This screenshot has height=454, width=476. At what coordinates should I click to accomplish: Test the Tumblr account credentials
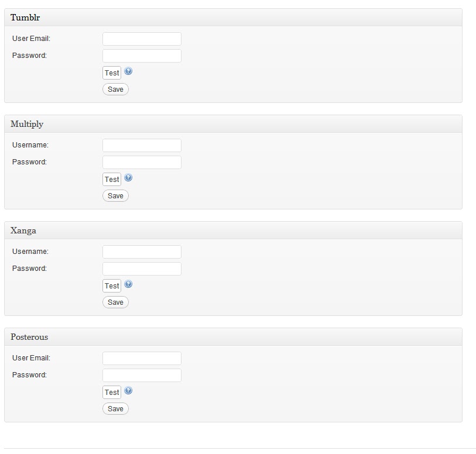[112, 73]
